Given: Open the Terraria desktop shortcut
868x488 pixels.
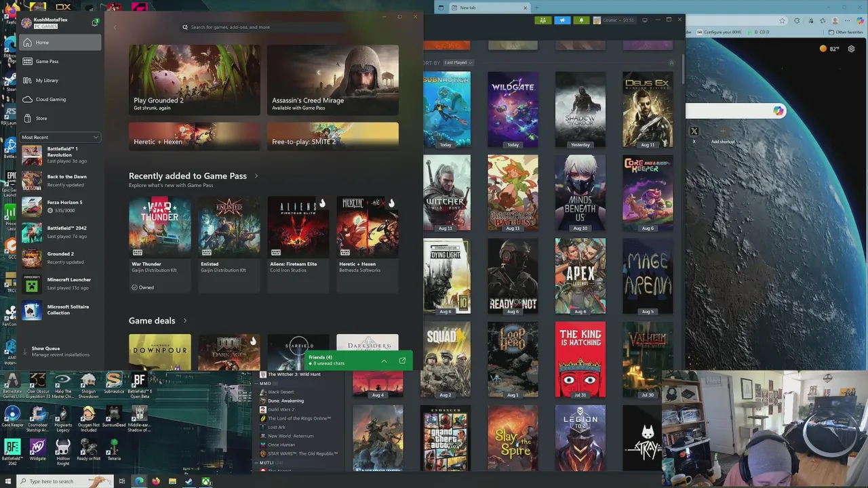Looking at the screenshot, I should pyautogui.click(x=114, y=449).
